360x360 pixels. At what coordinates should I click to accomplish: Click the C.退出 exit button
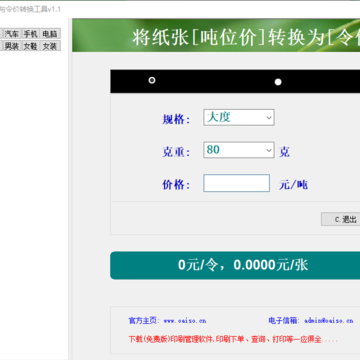tap(341, 219)
